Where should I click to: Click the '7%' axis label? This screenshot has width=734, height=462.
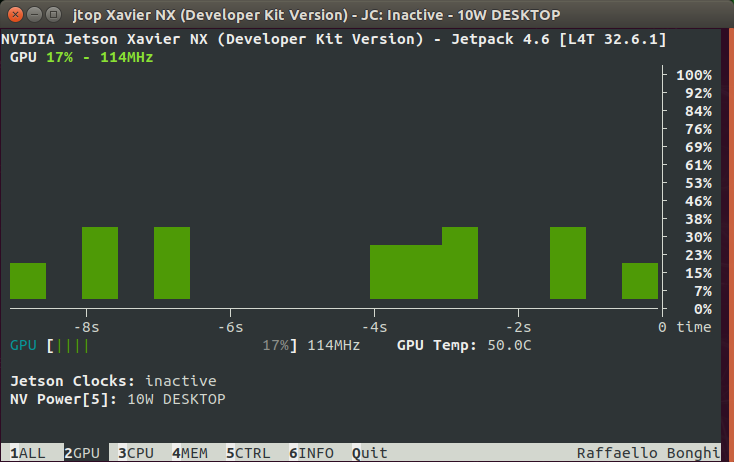pyautogui.click(x=703, y=292)
